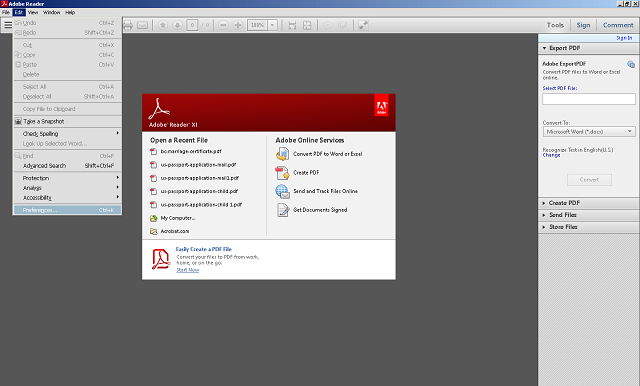Open the Tools pane
Viewport: 640px width, 386px height.
(x=555, y=25)
